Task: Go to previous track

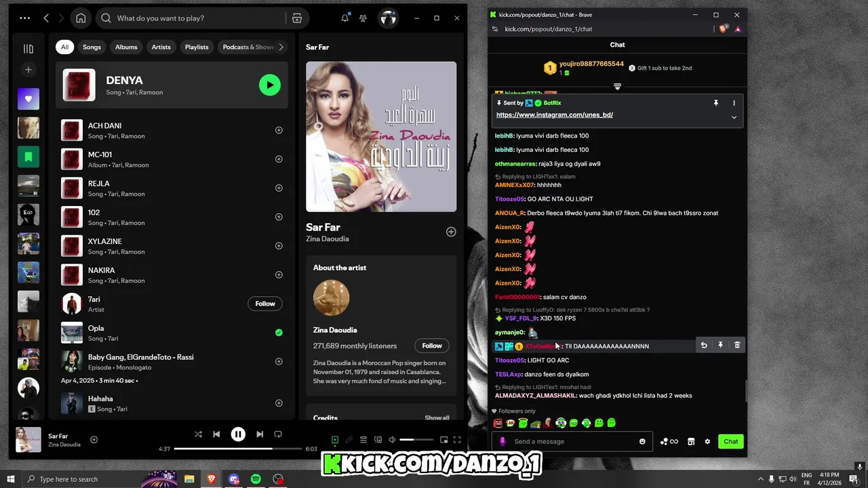Action: [x=216, y=434]
